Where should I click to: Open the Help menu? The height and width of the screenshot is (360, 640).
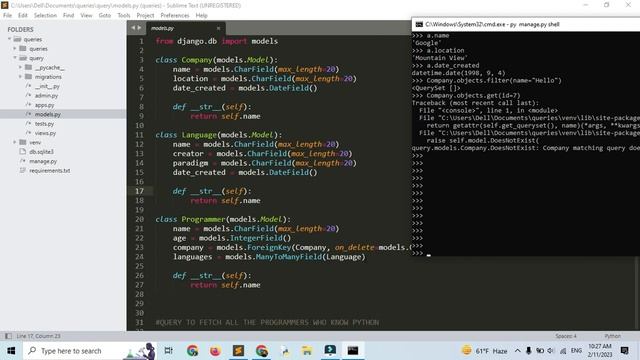pos(201,15)
